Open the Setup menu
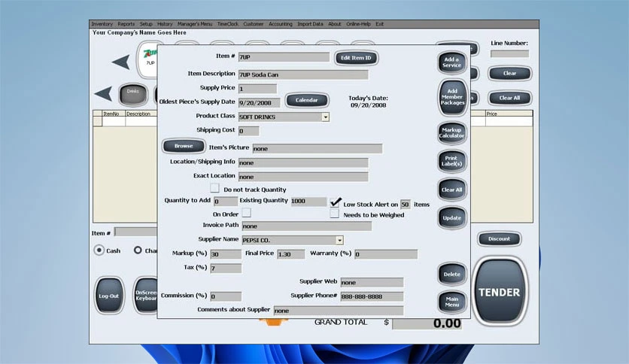This screenshot has width=629, height=364. coord(146,24)
